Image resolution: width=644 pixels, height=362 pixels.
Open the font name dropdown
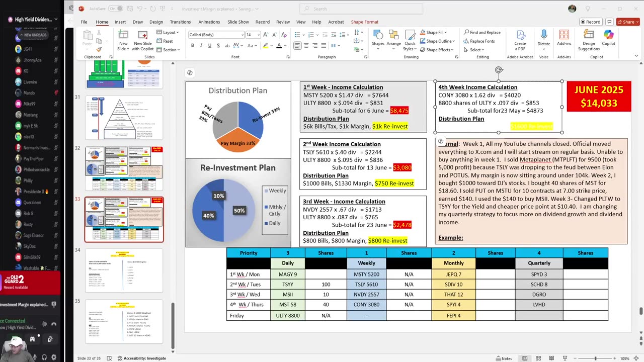point(242,35)
